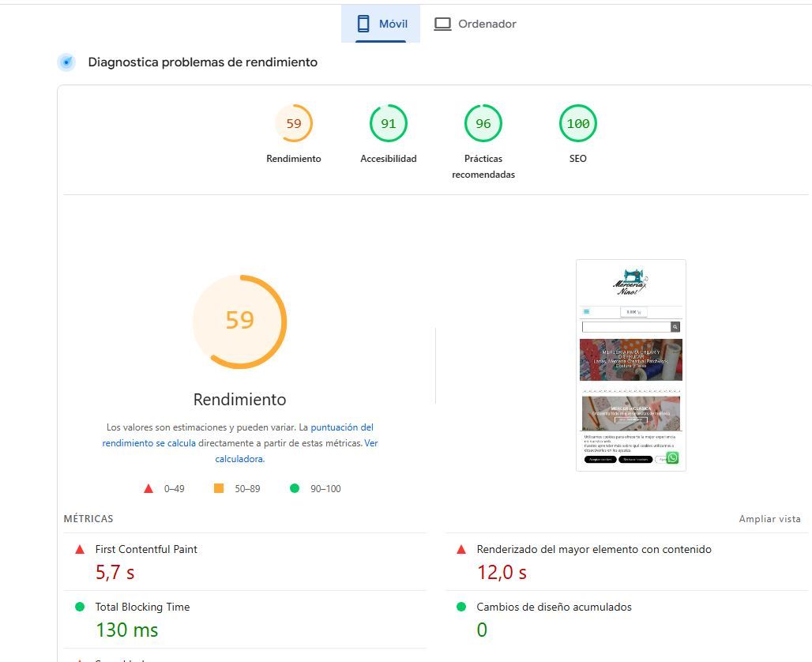Click the Rendimiento score gauge showing 59
812x662 pixels.
point(294,124)
